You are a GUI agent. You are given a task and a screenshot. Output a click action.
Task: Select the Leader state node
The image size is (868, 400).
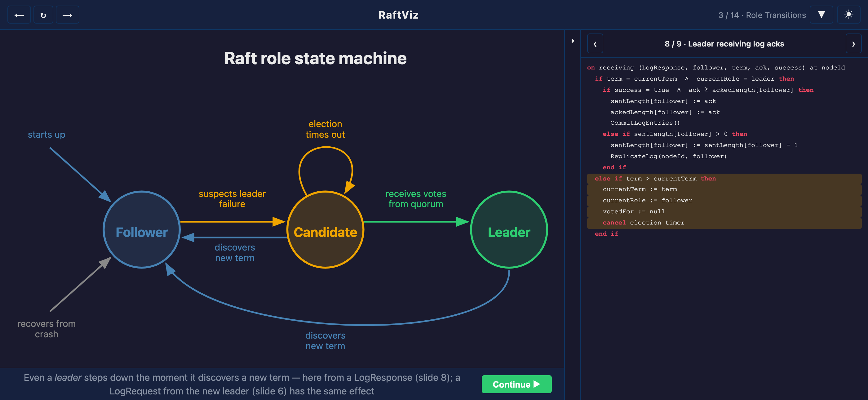point(509,230)
